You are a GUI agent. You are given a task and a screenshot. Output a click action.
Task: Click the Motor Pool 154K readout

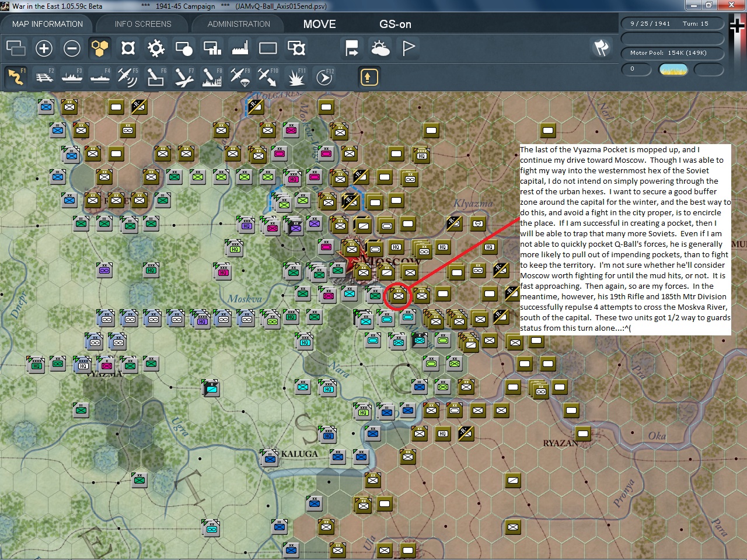[672, 53]
